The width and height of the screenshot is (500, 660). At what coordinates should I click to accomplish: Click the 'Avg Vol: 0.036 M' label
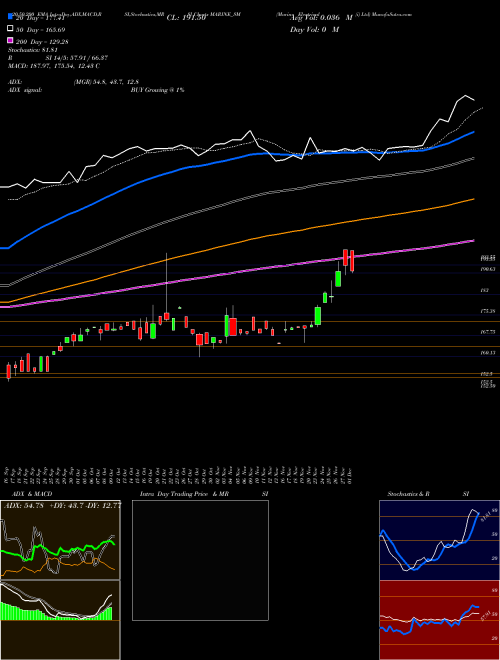coord(321,18)
